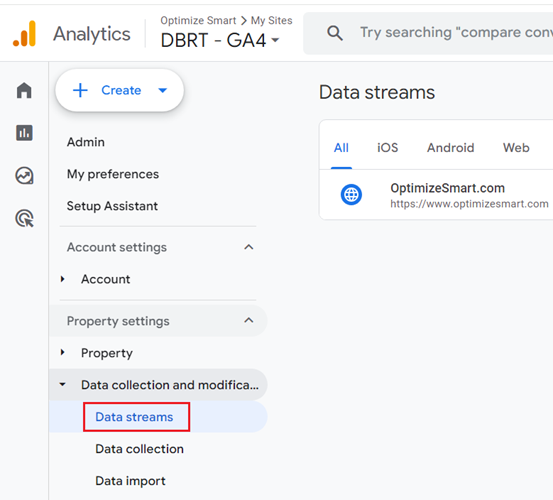This screenshot has width=553, height=500.
Task: Select Data import menu item
Action: pos(130,481)
